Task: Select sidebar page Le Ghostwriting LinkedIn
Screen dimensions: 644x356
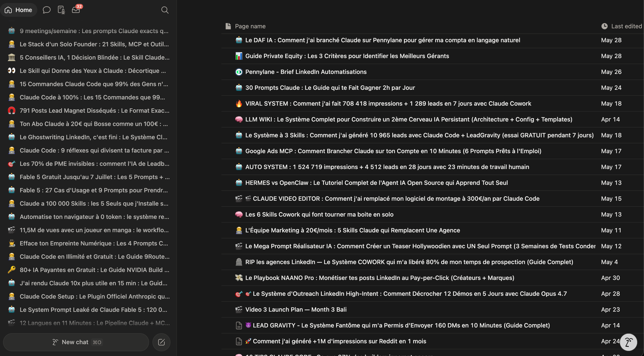Action: pyautogui.click(x=89, y=137)
